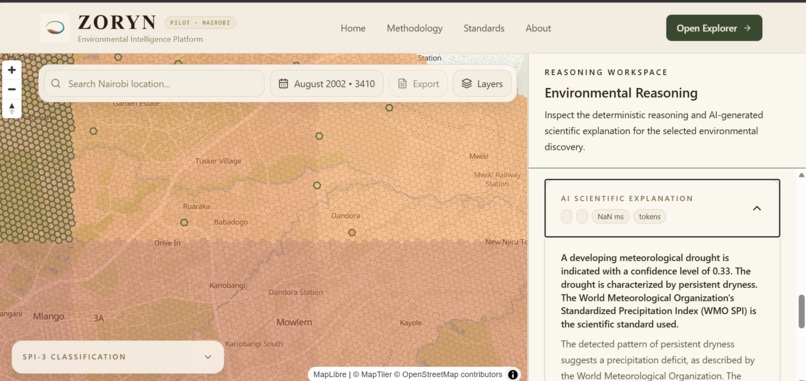Click the Mowlem map label

tap(294, 322)
